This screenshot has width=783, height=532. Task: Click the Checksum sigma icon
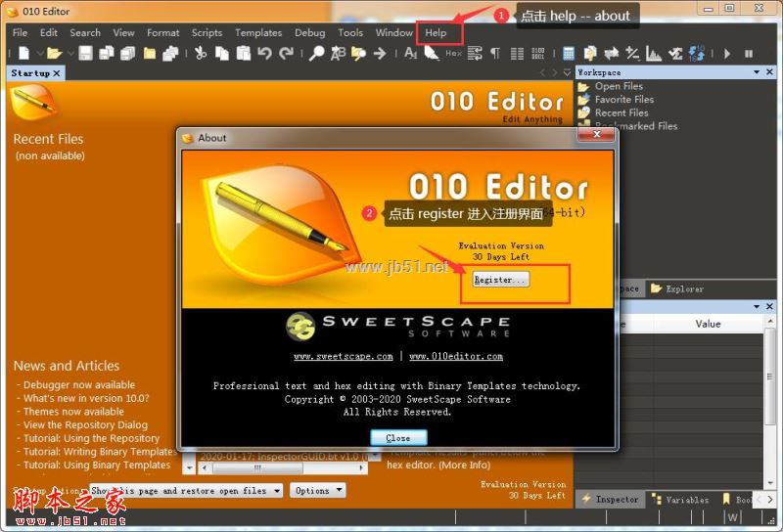[x=675, y=53]
